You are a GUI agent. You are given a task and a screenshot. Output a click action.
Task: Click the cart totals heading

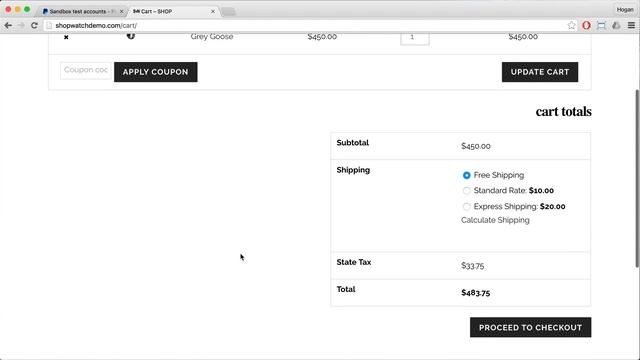pos(563,111)
